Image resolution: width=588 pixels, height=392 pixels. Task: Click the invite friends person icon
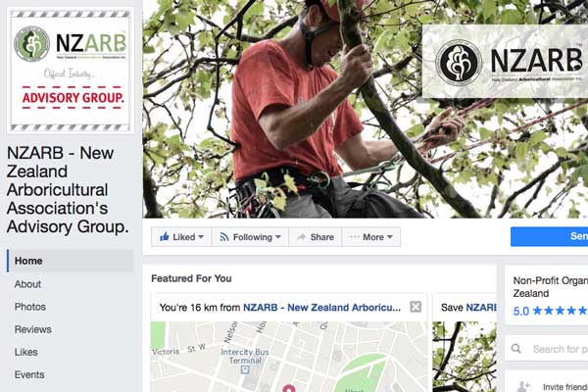click(x=523, y=386)
